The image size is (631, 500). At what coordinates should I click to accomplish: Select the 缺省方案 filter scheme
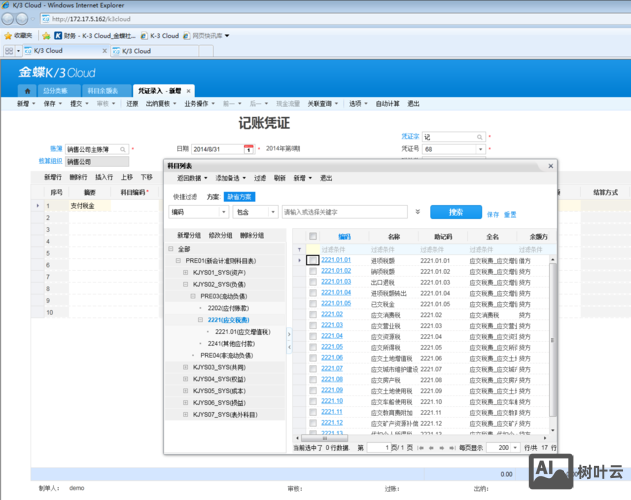[x=239, y=197]
